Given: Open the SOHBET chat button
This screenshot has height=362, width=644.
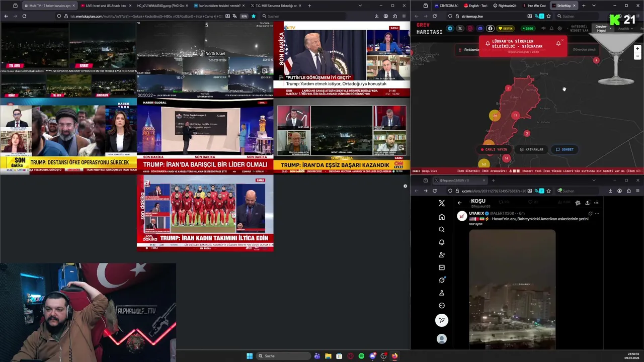Looking at the screenshot, I should (565, 149).
